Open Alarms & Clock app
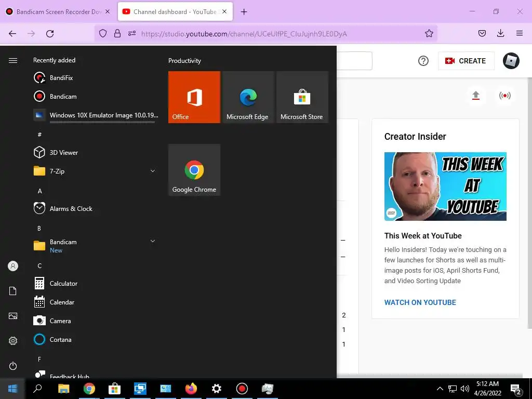The height and width of the screenshot is (399, 532). [96, 208]
